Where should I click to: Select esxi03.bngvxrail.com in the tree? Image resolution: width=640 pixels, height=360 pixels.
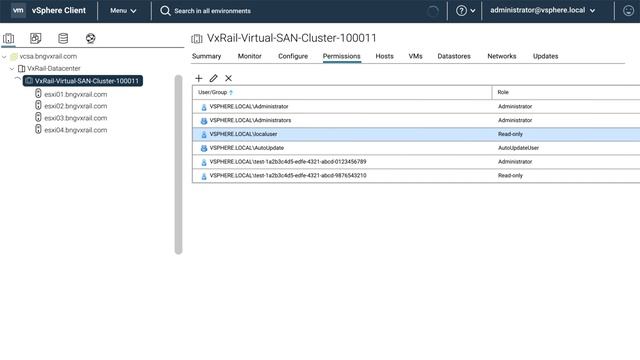(76, 118)
